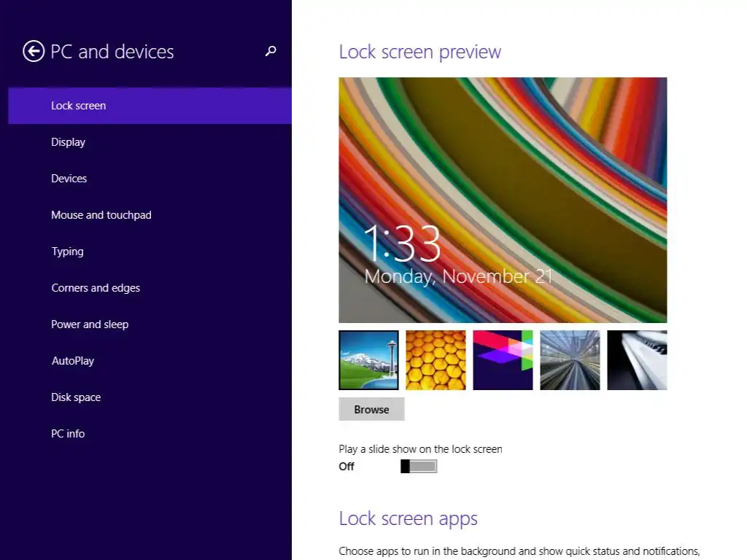Choose the colorful geometric shapes thumbnail
The image size is (747, 560).
503,360
